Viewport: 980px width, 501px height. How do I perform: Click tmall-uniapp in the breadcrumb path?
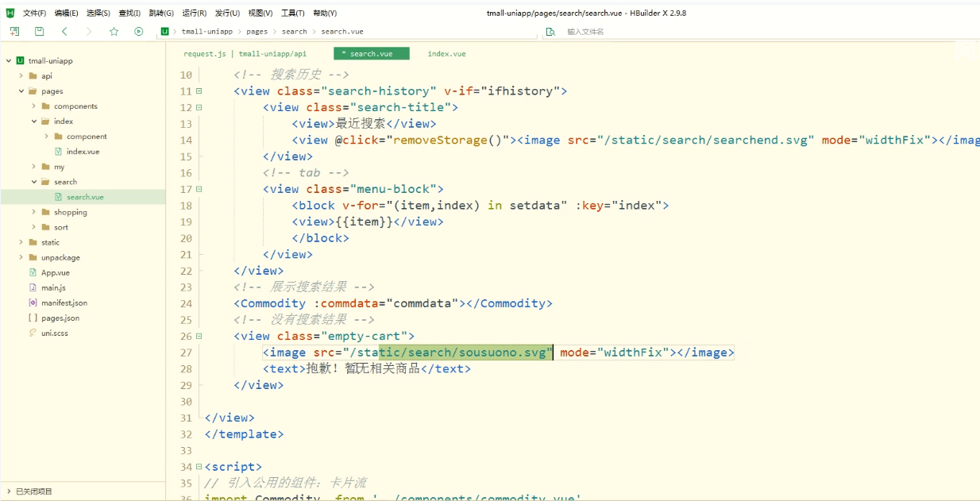coord(207,32)
